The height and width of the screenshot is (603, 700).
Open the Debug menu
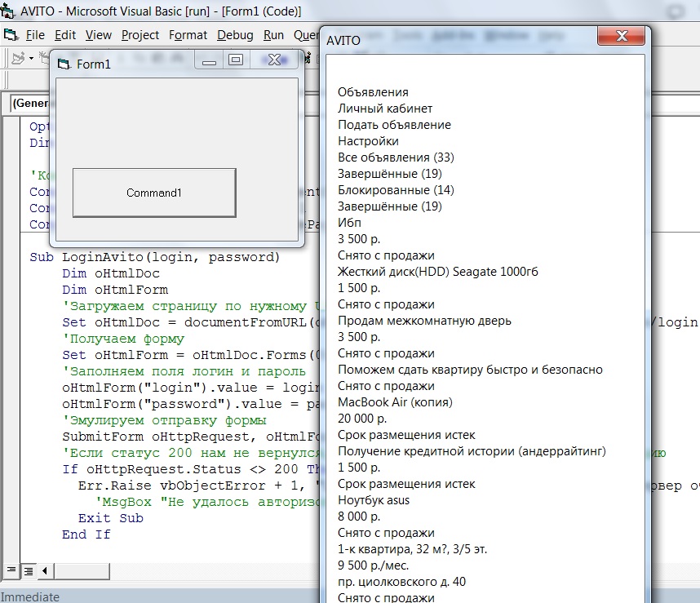pyautogui.click(x=235, y=35)
